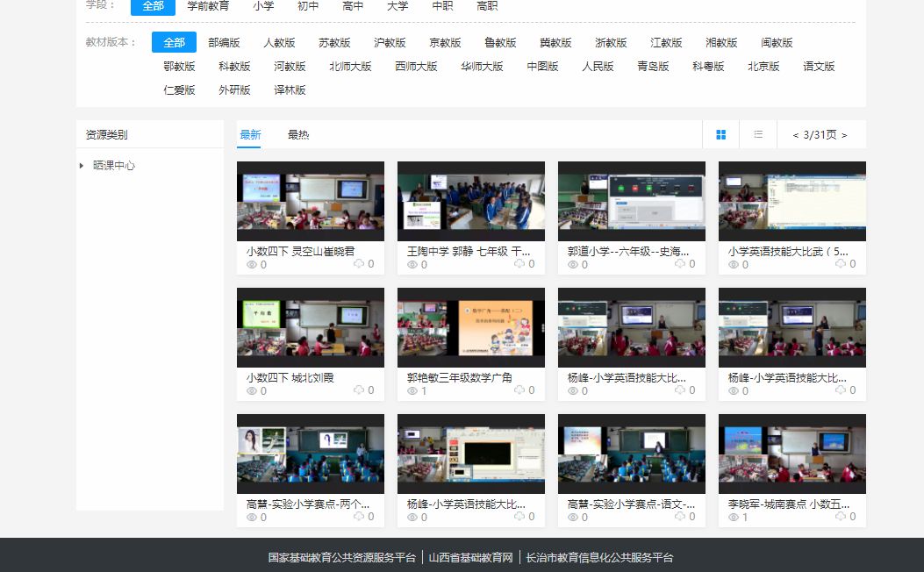Switch to the 最新 tab
Image resolution: width=924 pixels, height=572 pixels.
click(x=250, y=135)
